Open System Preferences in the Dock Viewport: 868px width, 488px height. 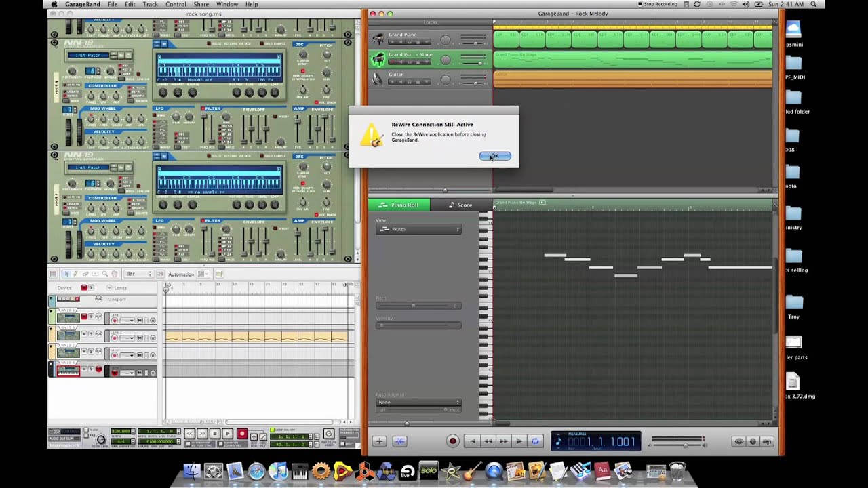214,471
